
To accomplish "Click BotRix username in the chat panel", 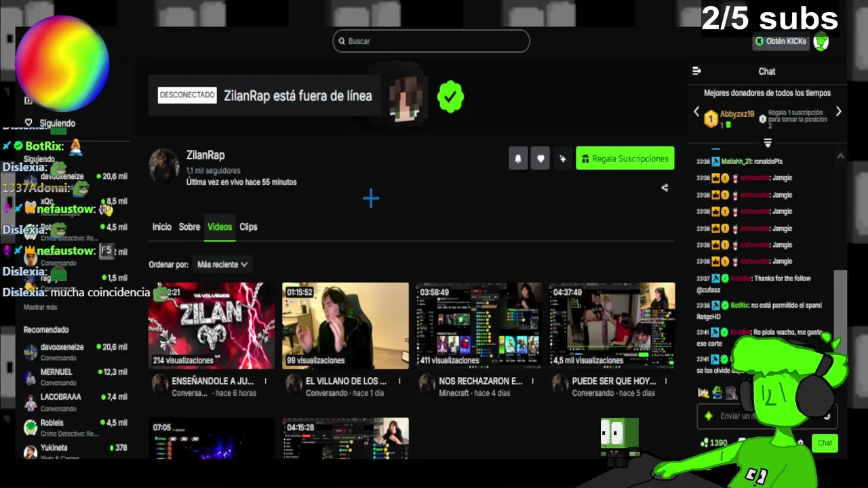I will pyautogui.click(x=738, y=306).
